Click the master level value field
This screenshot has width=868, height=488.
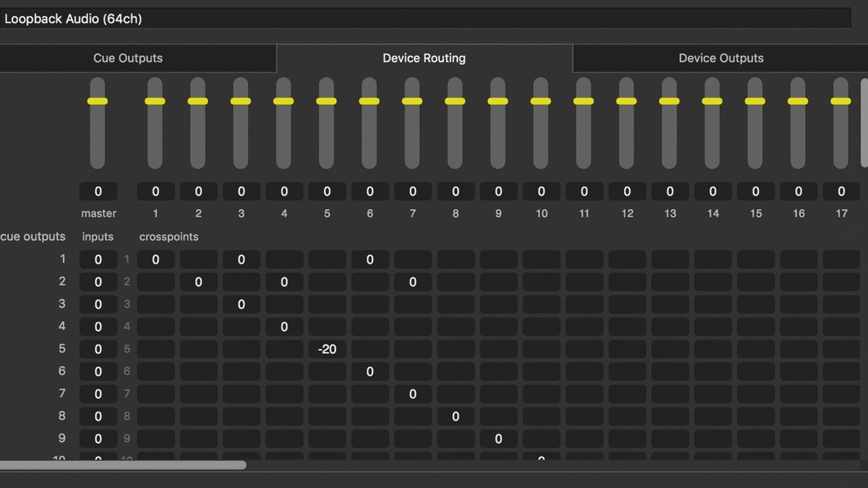[x=98, y=191]
